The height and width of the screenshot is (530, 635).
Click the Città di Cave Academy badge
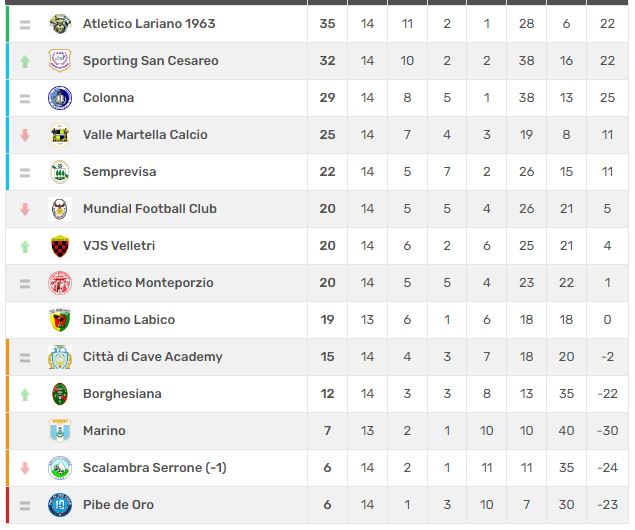60,357
